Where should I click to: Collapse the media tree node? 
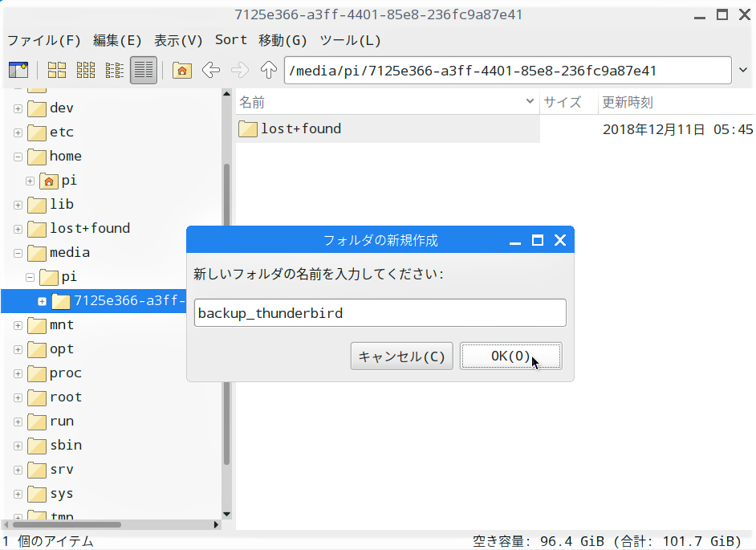coord(18,253)
